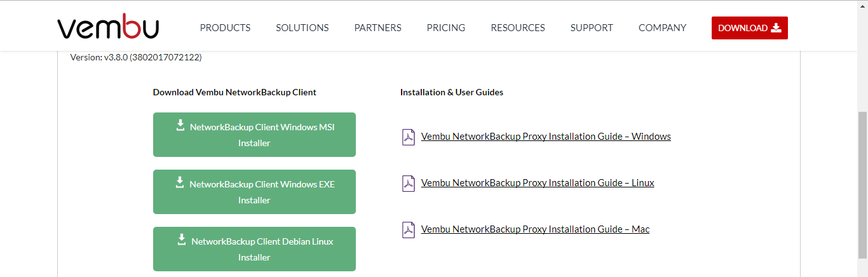
Task: Download NetworkBackup Client Windows MSI Installer
Action: click(x=254, y=135)
